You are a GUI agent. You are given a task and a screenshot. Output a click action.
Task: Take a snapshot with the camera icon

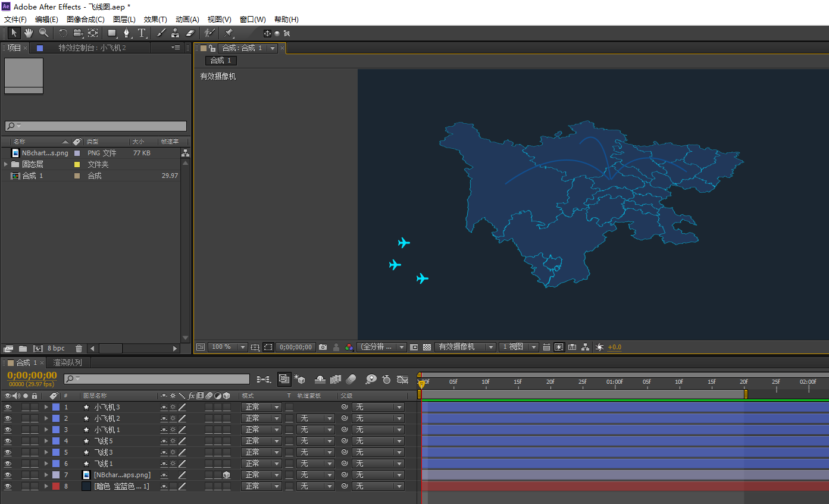[323, 347]
